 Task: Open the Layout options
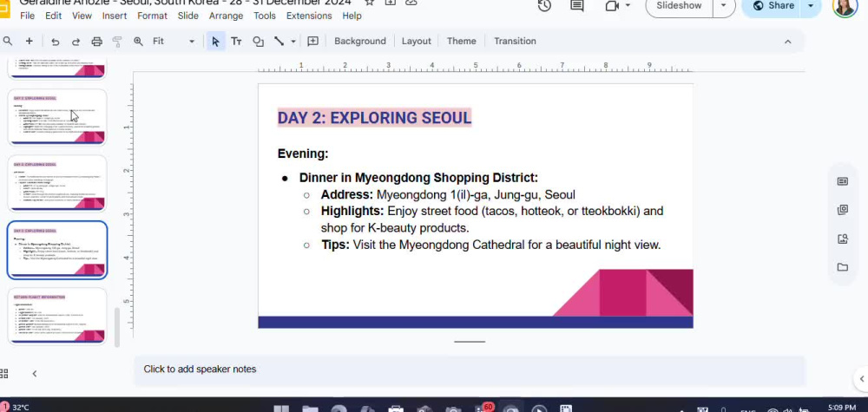click(417, 41)
